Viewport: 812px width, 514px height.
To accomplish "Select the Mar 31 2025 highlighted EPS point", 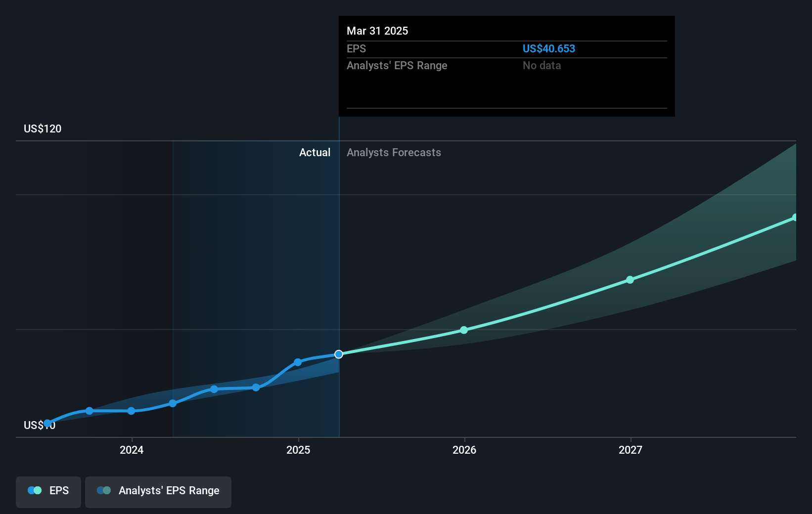I will tap(339, 354).
